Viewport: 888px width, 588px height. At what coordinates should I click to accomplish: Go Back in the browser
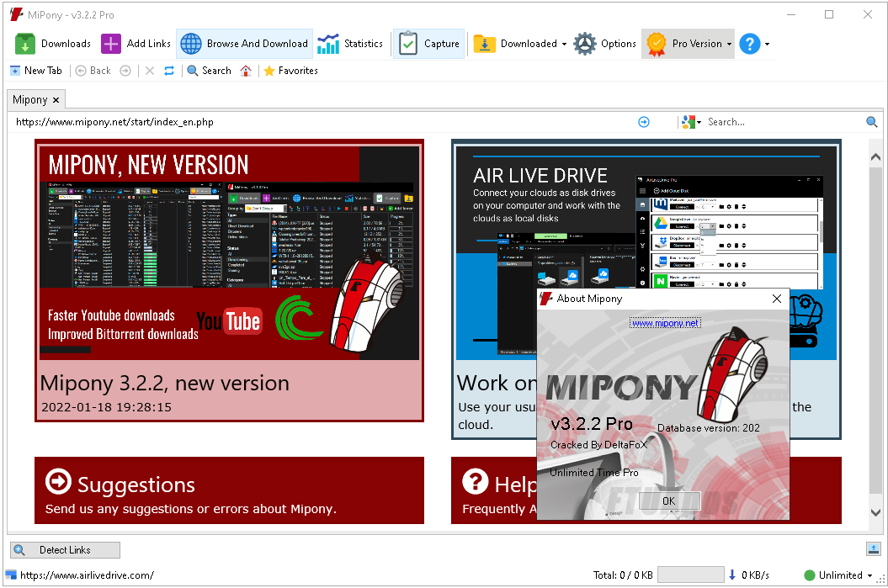click(93, 71)
